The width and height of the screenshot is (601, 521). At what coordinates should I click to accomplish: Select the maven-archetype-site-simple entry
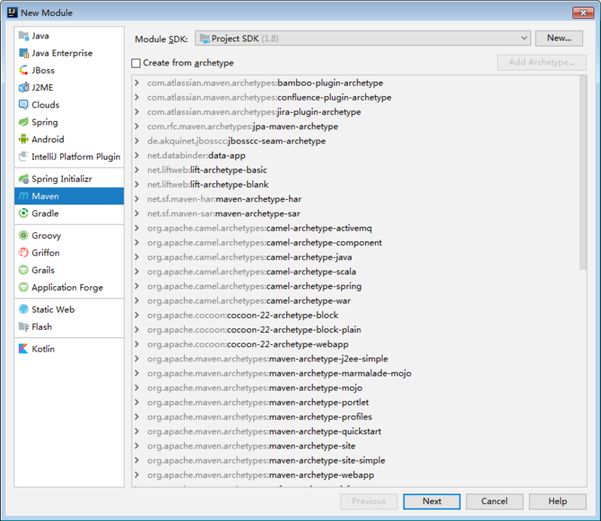pos(266,460)
